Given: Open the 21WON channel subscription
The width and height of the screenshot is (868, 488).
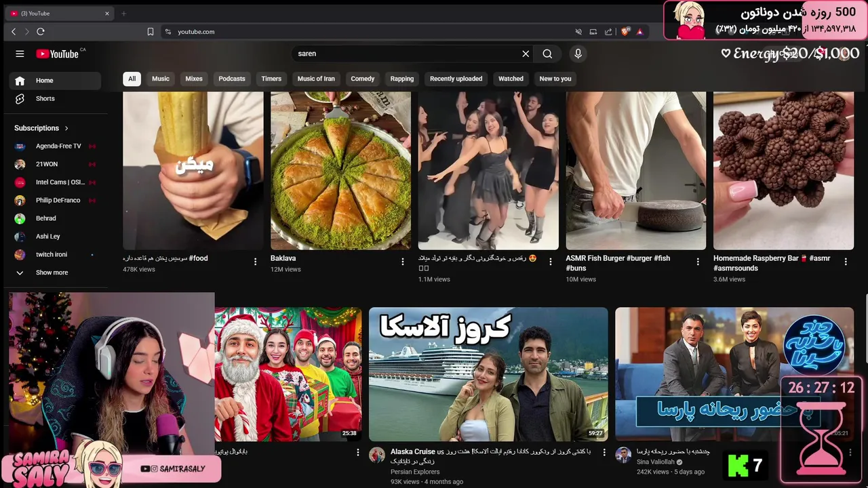Looking at the screenshot, I should tap(55, 164).
